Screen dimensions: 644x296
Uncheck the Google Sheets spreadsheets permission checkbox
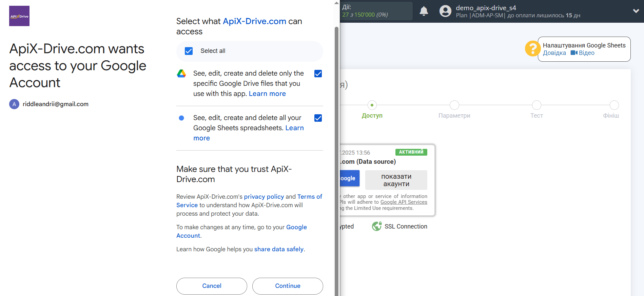point(318,118)
